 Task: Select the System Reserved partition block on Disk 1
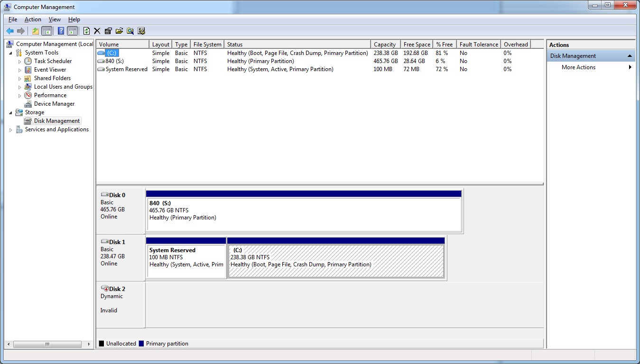(186, 258)
